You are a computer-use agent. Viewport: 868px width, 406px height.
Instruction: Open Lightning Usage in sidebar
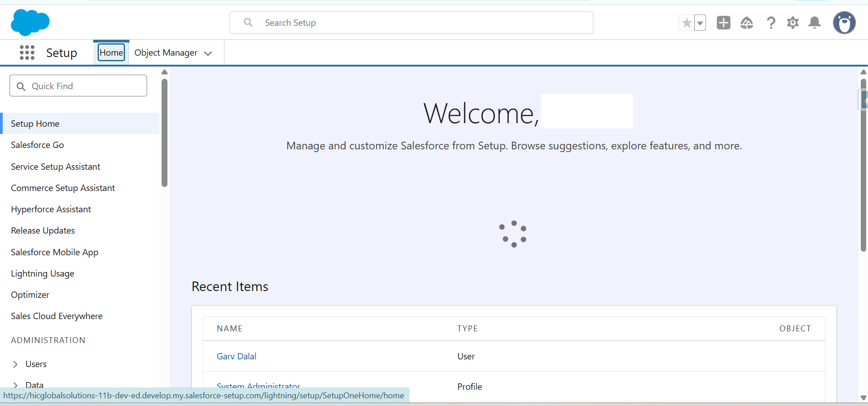point(43,274)
